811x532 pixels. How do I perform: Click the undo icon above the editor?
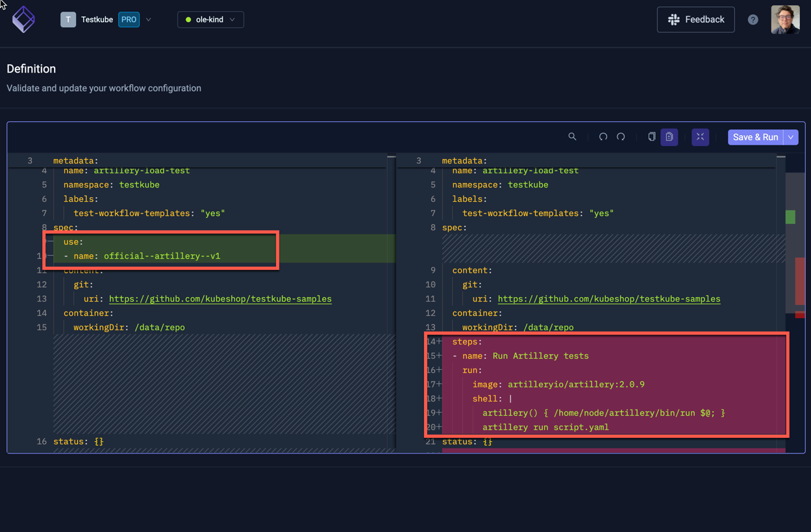(x=603, y=137)
